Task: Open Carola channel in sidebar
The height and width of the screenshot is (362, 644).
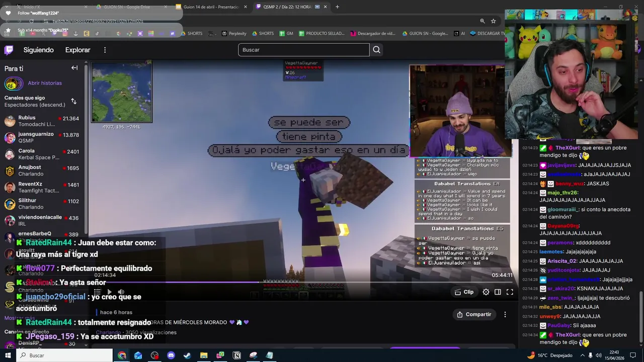Action: 42,154
